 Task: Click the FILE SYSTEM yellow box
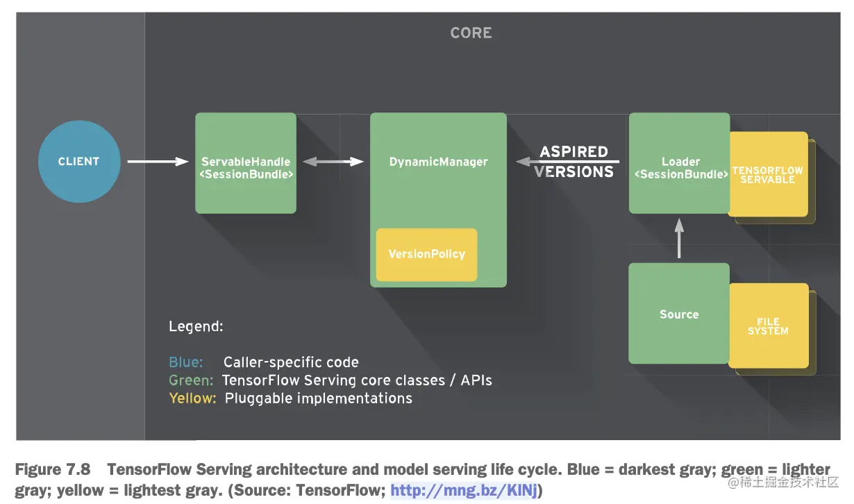click(x=769, y=326)
